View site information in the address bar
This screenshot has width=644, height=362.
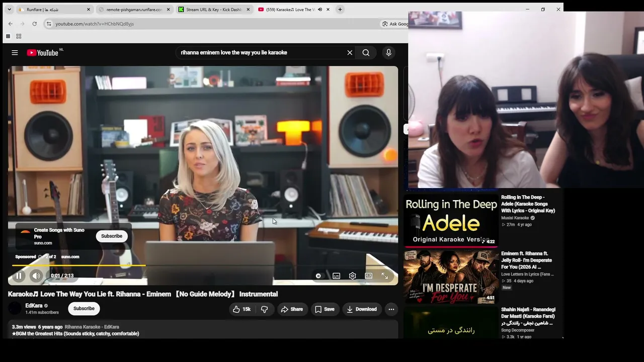tap(48, 24)
